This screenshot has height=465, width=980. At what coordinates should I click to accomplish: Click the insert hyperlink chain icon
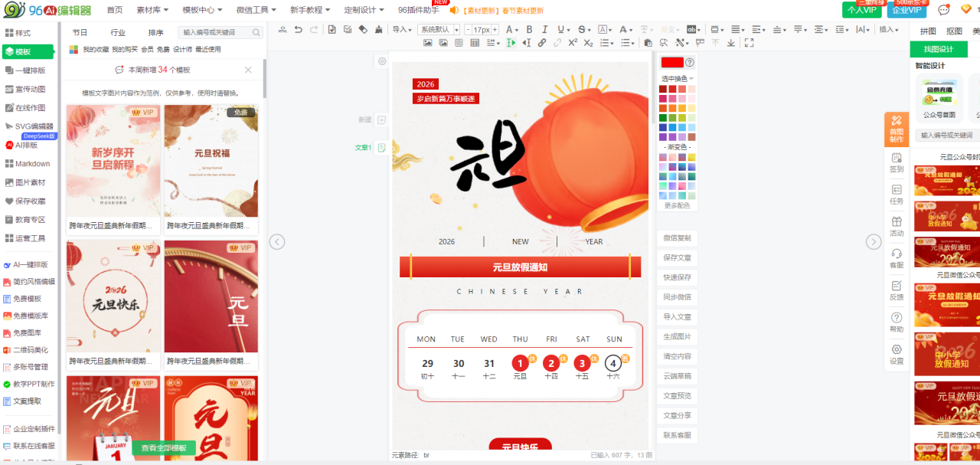click(x=542, y=43)
